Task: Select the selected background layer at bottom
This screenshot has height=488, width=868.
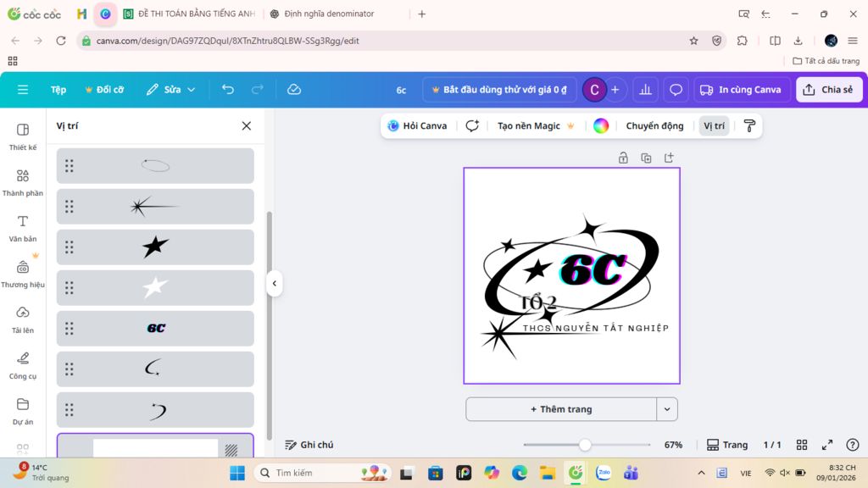Action: click(155, 446)
